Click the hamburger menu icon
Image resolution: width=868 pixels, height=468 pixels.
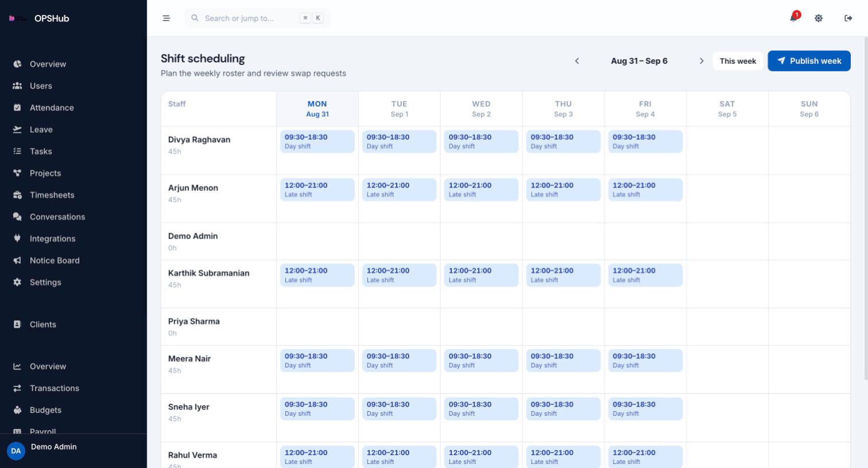click(x=166, y=18)
